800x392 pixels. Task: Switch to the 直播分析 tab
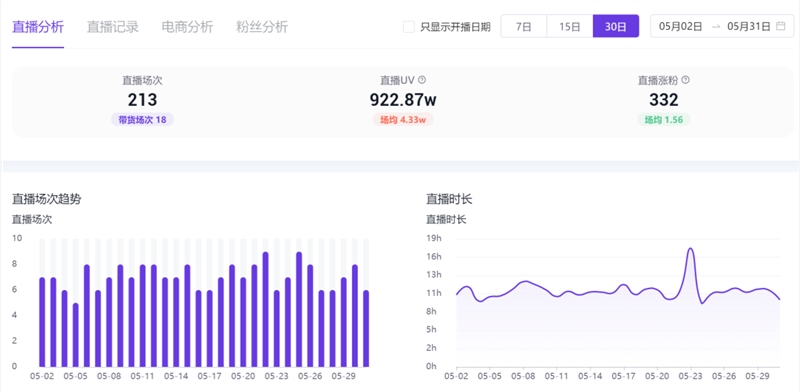38,27
